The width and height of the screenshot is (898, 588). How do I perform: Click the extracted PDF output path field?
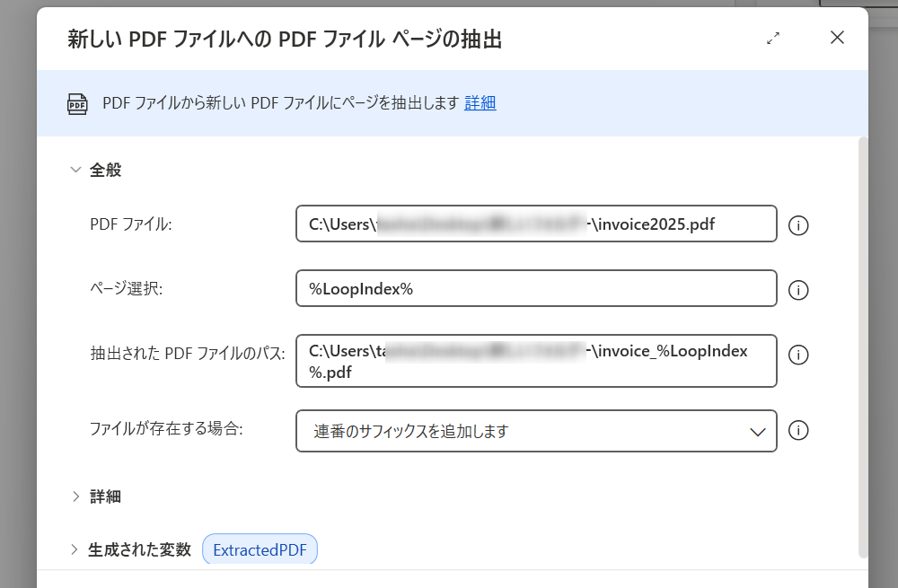(536, 360)
